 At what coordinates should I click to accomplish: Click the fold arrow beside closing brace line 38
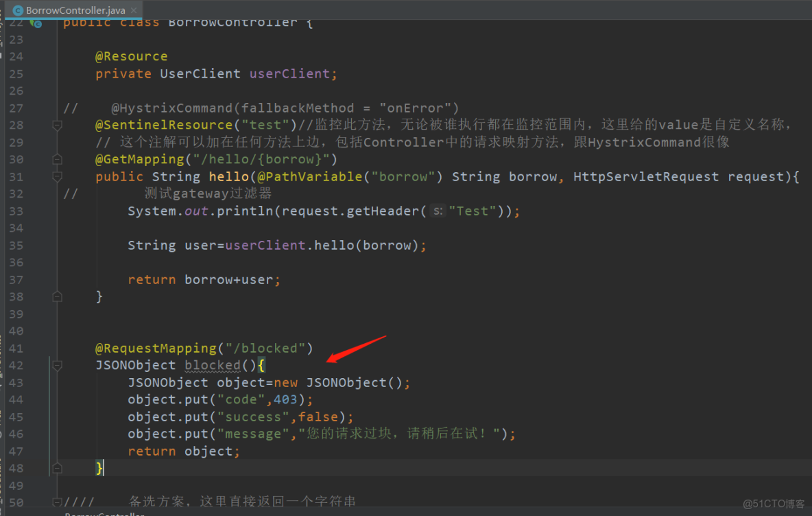point(58,296)
